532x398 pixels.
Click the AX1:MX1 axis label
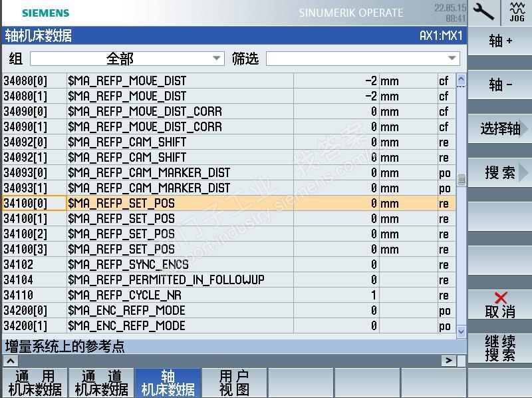[441, 35]
